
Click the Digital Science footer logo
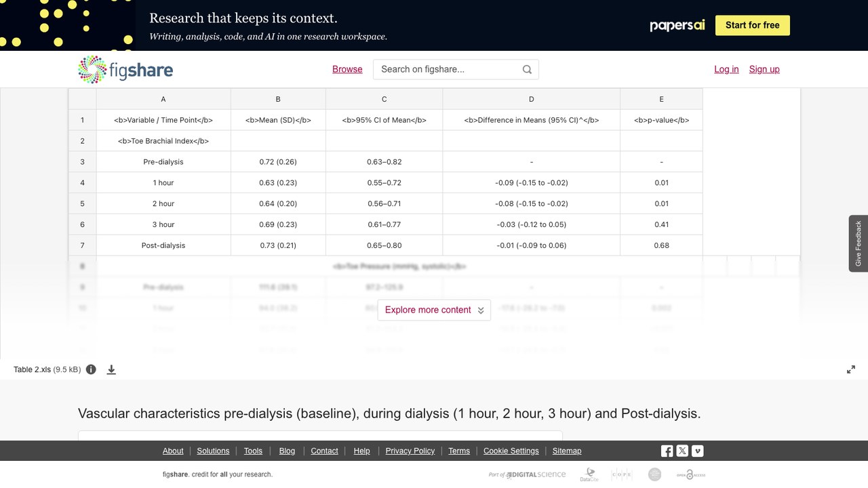(x=527, y=474)
